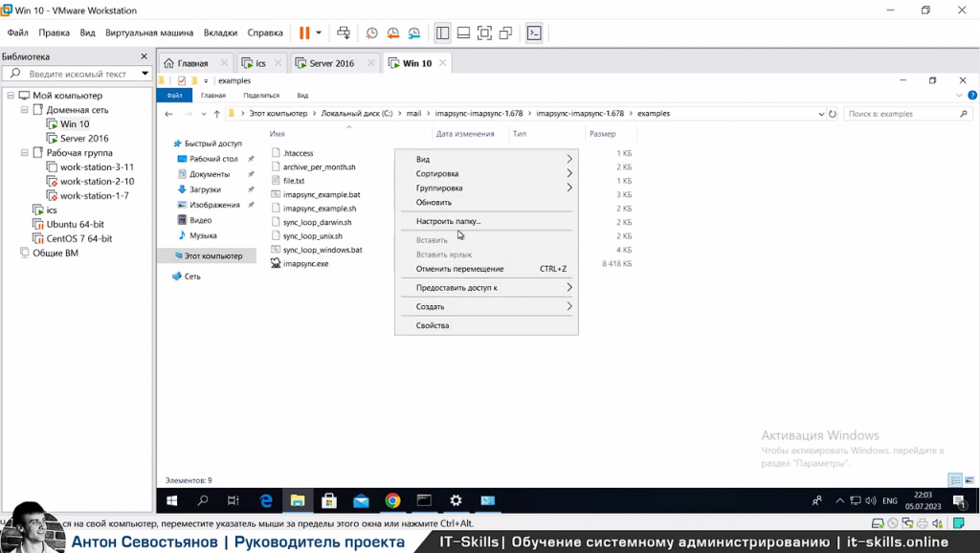Image resolution: width=980 pixels, height=553 pixels.
Task: Pause the virtual machine with the orange button
Action: pyautogui.click(x=304, y=33)
